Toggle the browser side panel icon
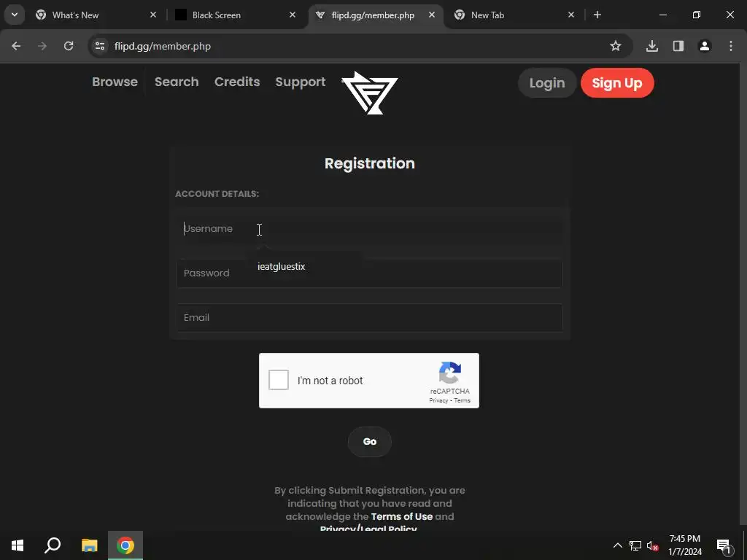The width and height of the screenshot is (747, 560). 678,46
